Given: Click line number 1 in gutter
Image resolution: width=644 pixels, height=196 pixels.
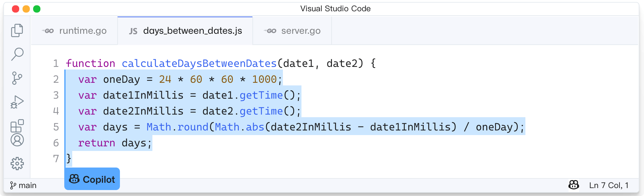Looking at the screenshot, I should [x=56, y=63].
